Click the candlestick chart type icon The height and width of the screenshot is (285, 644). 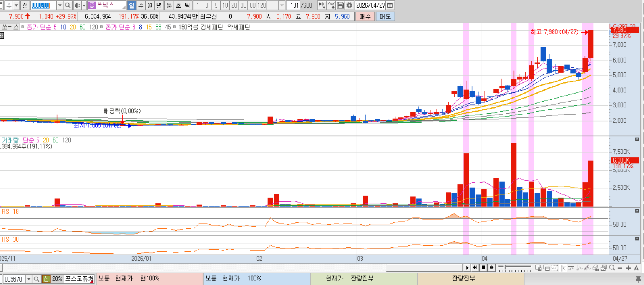[322, 5]
